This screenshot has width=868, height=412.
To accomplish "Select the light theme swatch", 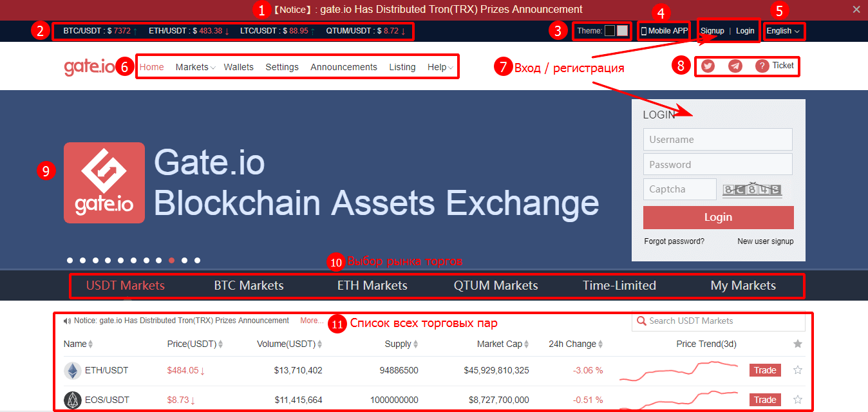I will (x=622, y=30).
